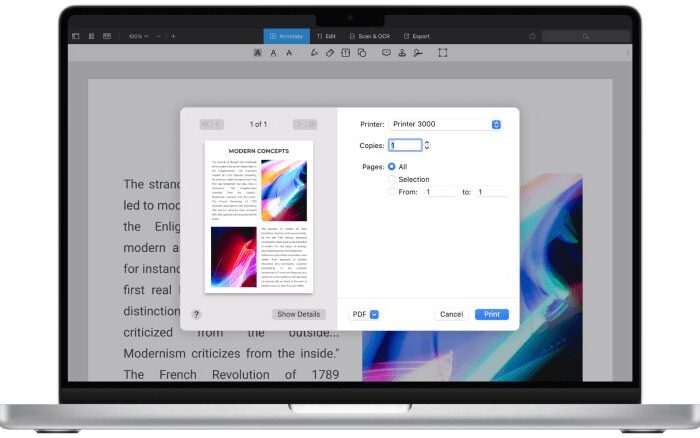Click the Cancel button
The image size is (700, 438).
click(x=451, y=314)
